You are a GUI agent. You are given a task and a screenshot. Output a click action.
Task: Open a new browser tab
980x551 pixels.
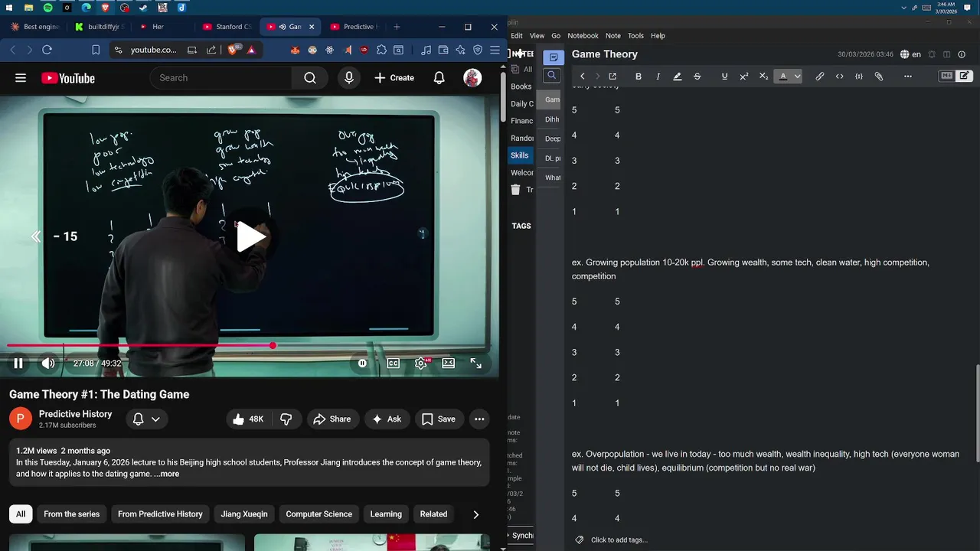tap(397, 27)
